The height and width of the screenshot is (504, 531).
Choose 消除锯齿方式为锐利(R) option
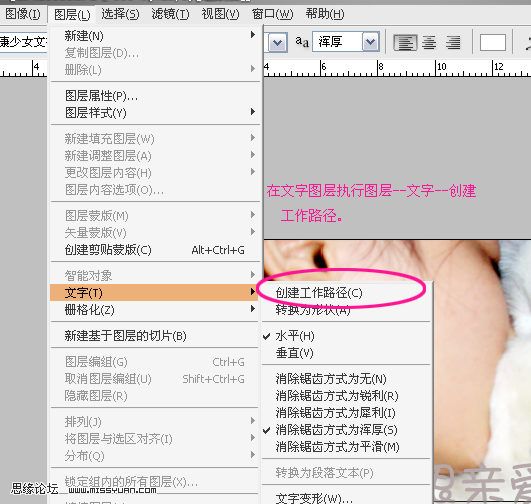tap(337, 396)
